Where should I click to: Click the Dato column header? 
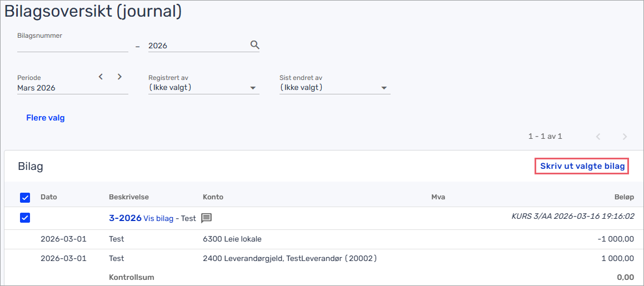point(49,197)
